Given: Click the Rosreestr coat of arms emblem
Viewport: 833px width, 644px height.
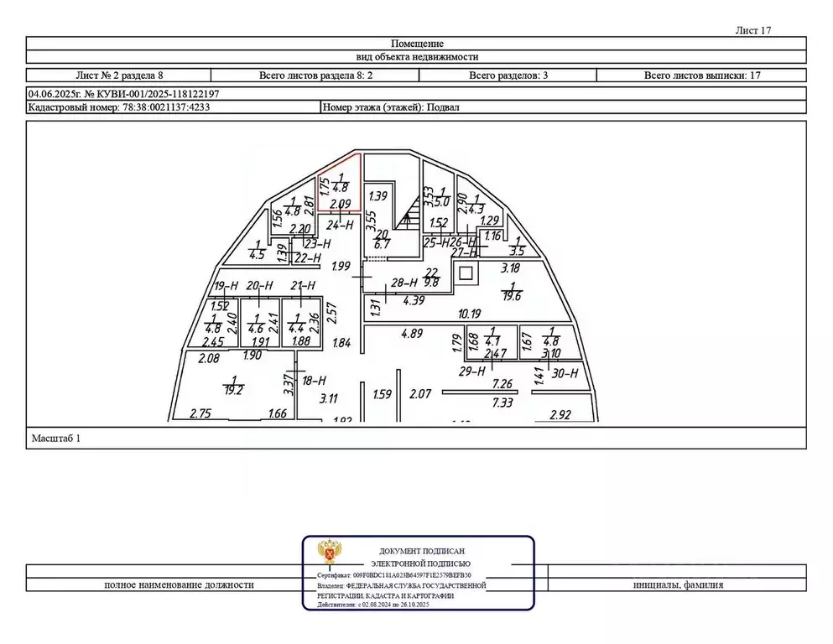Looking at the screenshot, I should [328, 554].
